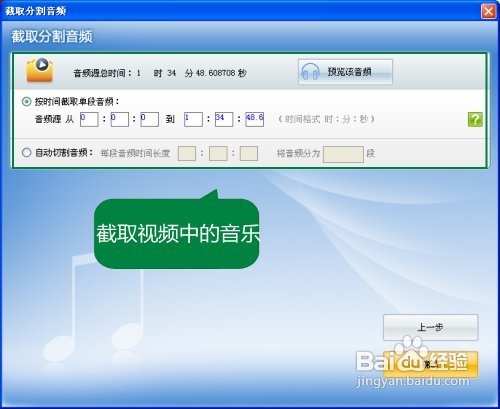This screenshot has width=500, height=409.
Task: Click the start hour input field
Action: click(x=89, y=119)
